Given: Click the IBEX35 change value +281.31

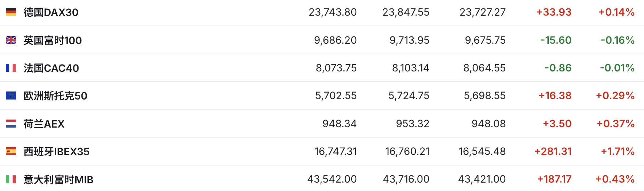Looking at the screenshot, I should (553, 151).
